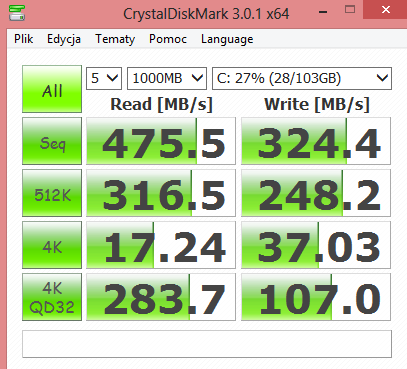This screenshot has height=369, width=407.
Task: Select the Seq write result 324.4
Action: click(316, 141)
